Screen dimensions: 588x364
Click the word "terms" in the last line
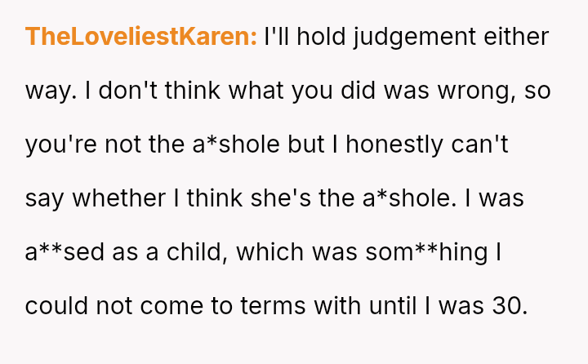(292, 306)
